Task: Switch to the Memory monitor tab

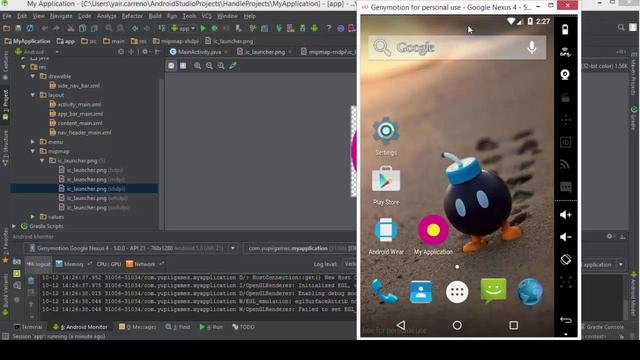Action: (73, 264)
